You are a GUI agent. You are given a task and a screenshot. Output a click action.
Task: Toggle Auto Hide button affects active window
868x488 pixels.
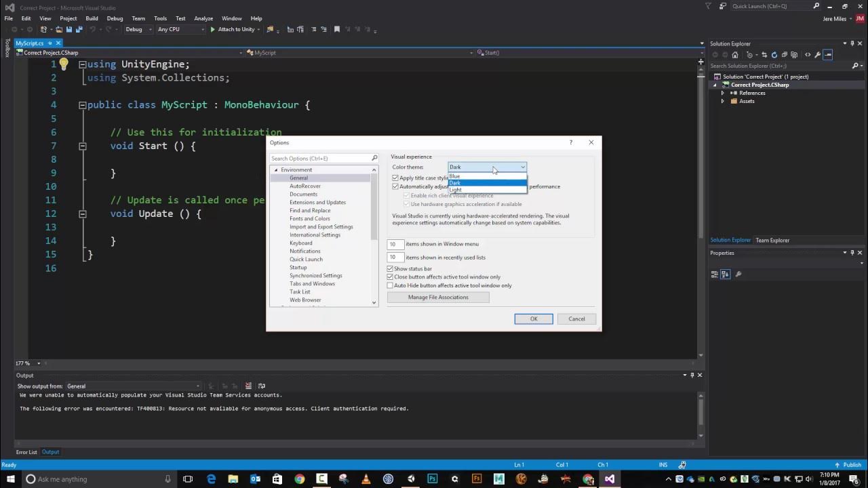click(x=390, y=285)
